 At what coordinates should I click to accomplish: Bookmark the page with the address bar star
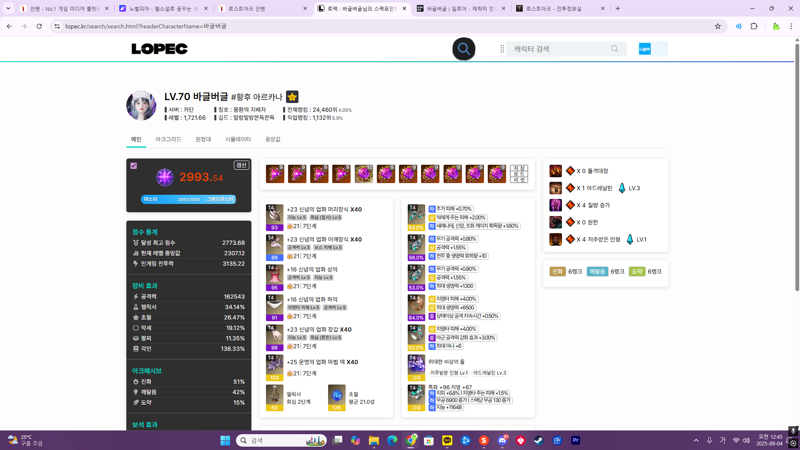click(717, 26)
